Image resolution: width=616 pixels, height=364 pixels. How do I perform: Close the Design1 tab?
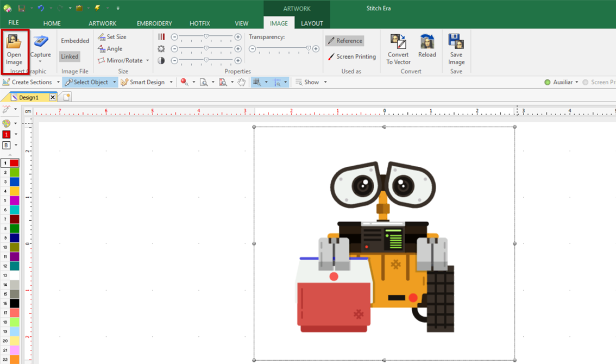(x=53, y=97)
